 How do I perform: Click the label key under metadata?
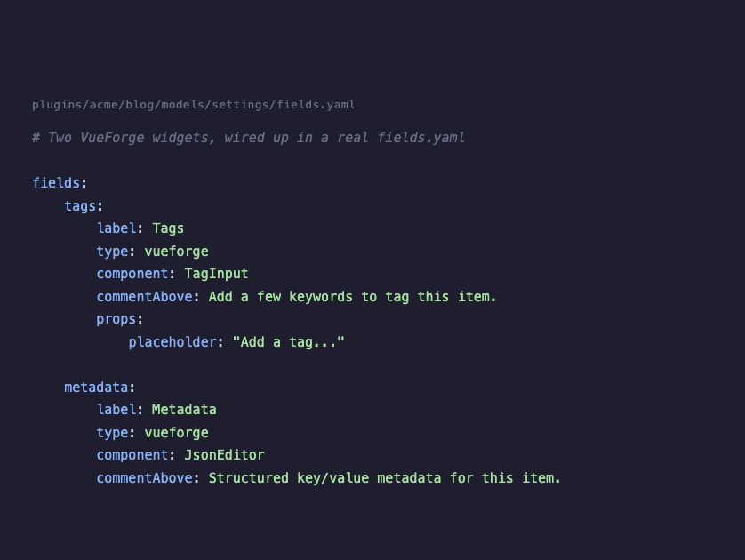pos(116,410)
